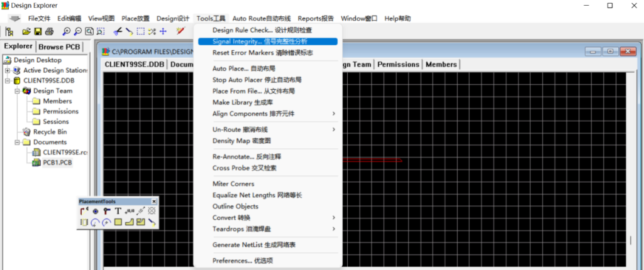The width and height of the screenshot is (644, 270).
Task: Place a via from PlacementTools
Action: [106, 212]
